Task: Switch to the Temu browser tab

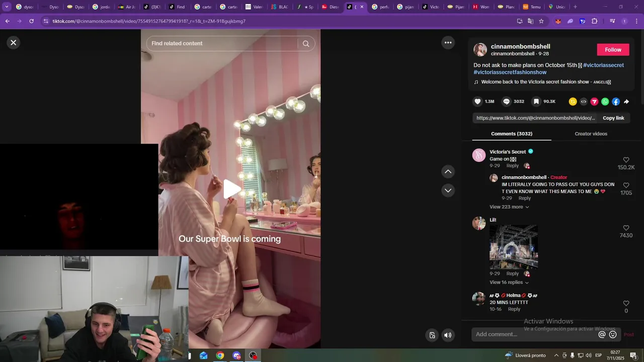Action: tap(532, 7)
